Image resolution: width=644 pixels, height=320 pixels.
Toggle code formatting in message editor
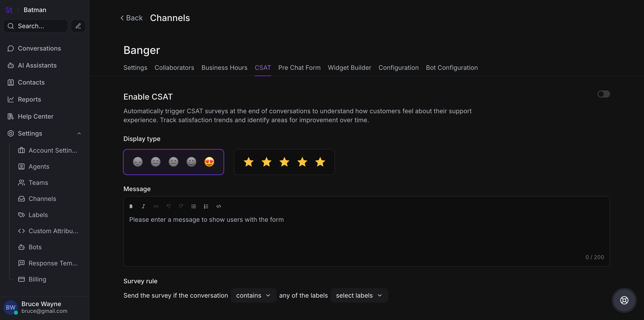(x=218, y=206)
